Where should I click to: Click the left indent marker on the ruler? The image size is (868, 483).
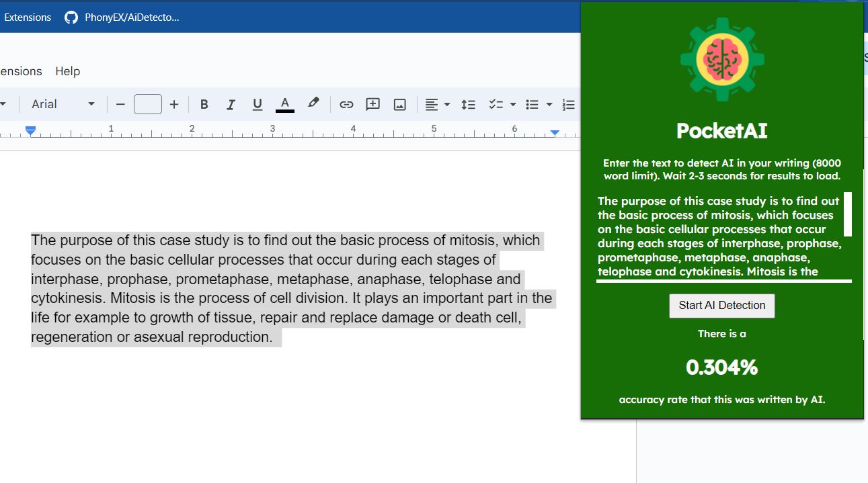click(30, 130)
